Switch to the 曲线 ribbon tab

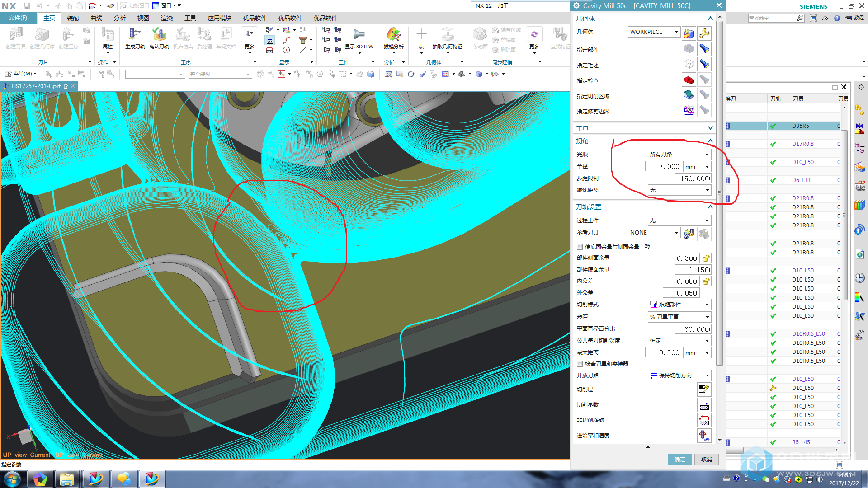pyautogui.click(x=96, y=18)
